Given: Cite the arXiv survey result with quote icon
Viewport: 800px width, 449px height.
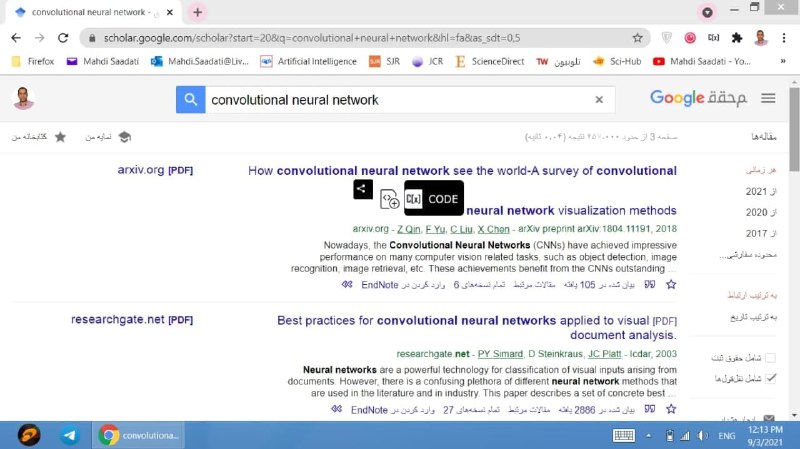Looking at the screenshot, I should [x=649, y=284].
